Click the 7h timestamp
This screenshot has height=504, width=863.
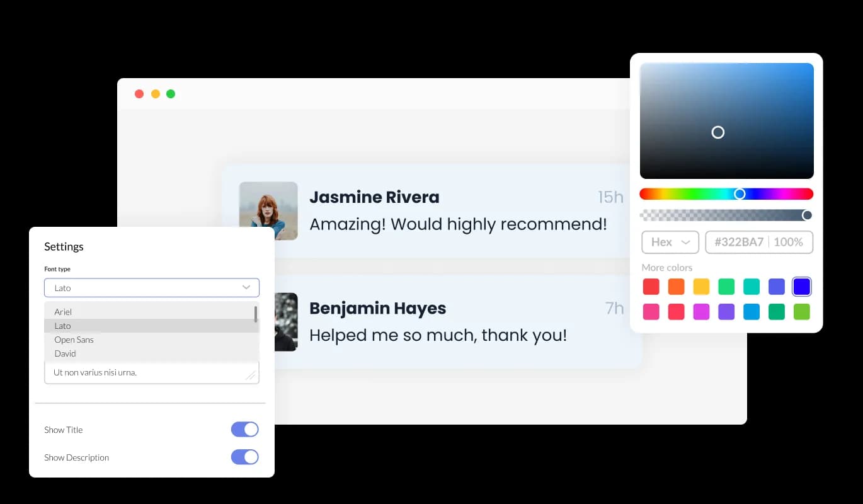[614, 308]
